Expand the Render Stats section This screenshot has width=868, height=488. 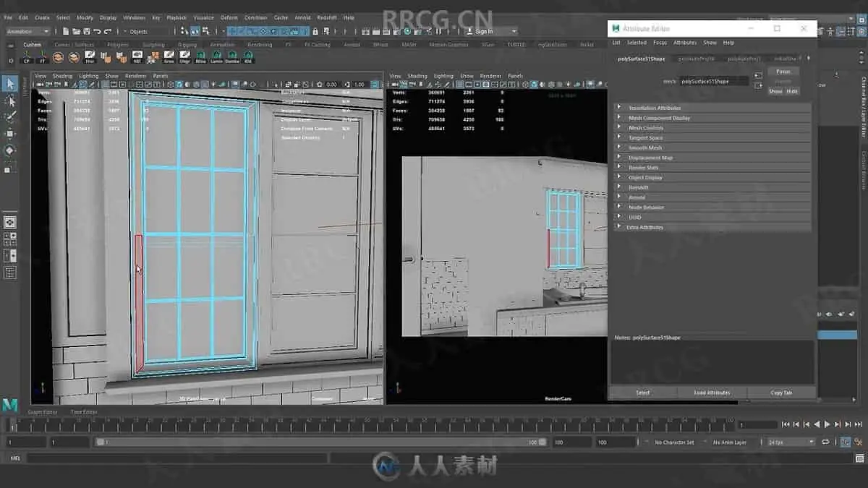click(x=712, y=167)
